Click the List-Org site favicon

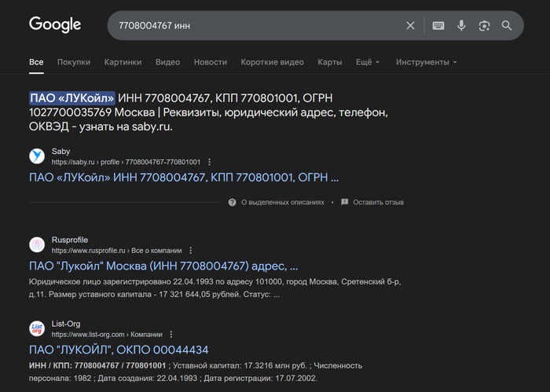37,328
